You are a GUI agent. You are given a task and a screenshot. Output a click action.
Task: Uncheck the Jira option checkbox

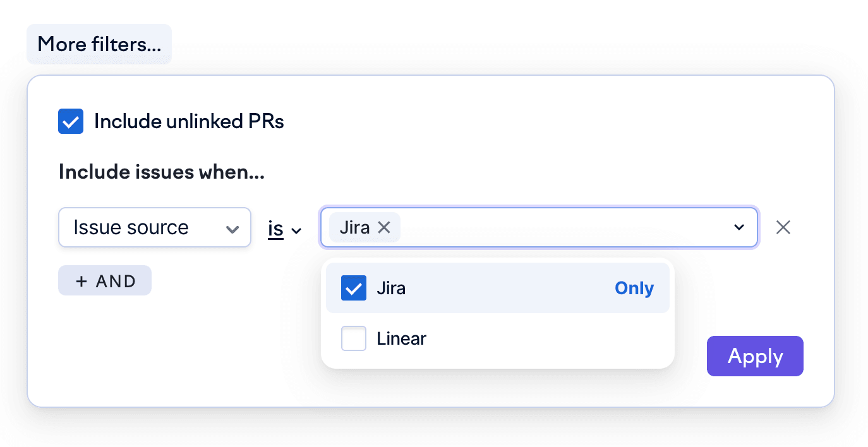(354, 289)
